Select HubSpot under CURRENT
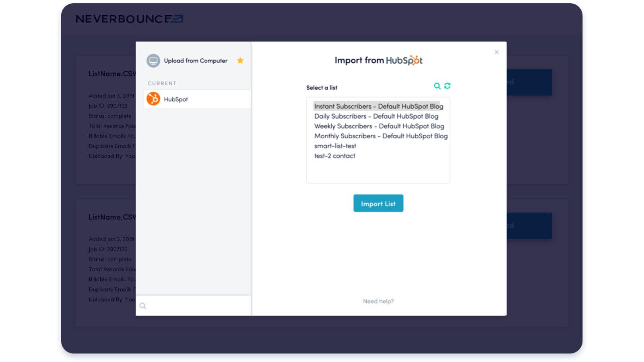 [x=176, y=99]
